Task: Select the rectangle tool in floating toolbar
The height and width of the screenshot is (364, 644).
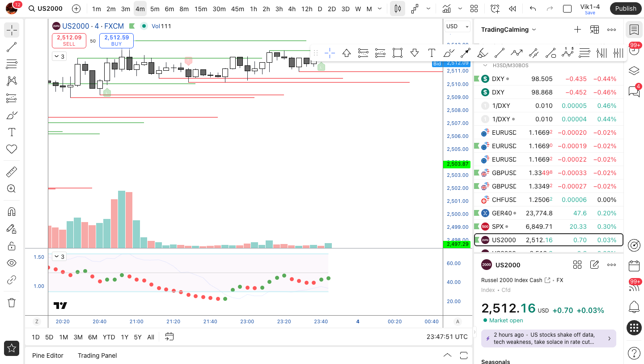Action: coord(398,53)
